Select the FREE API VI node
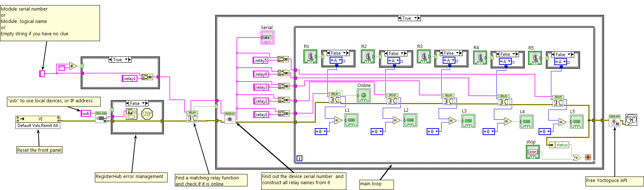 point(615,121)
